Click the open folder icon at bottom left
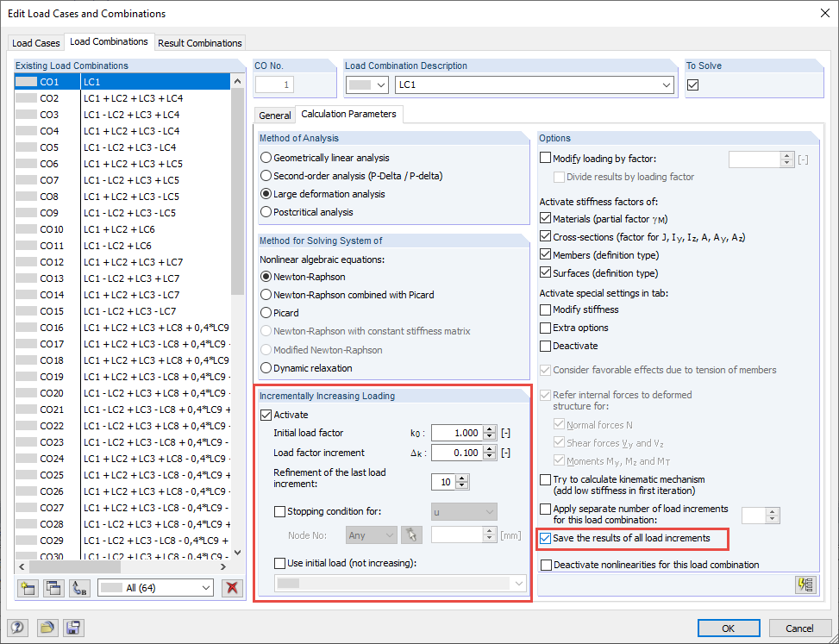This screenshot has height=644, width=839. tap(47, 628)
